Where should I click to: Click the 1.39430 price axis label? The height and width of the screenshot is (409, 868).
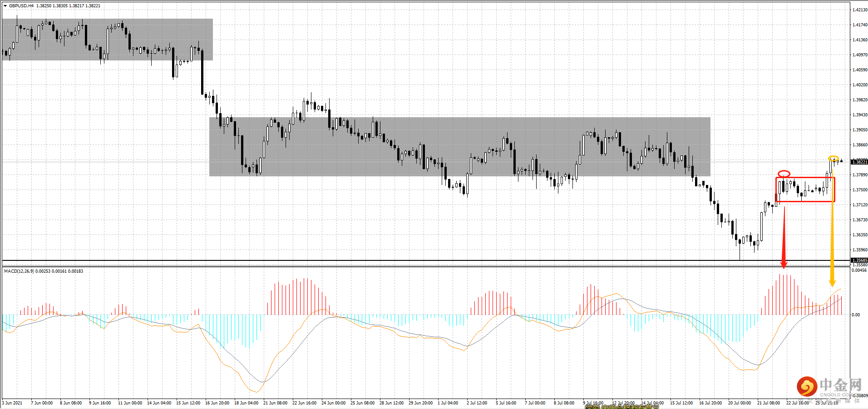860,115
